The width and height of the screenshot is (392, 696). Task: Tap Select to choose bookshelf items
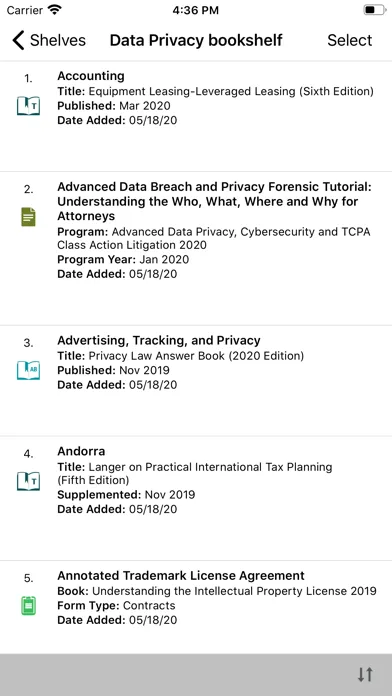350,40
